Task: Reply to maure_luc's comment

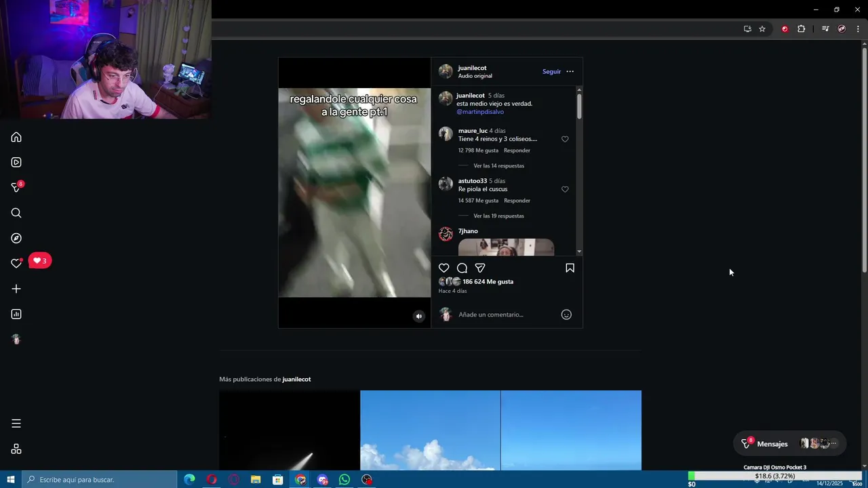Action: [517, 150]
